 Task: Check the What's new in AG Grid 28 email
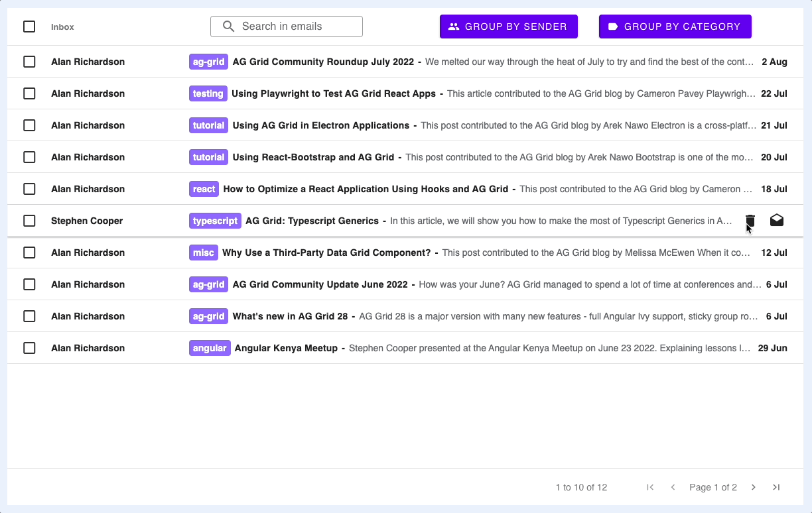pos(29,315)
